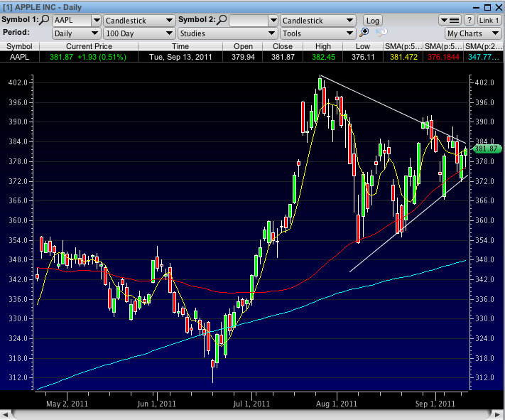The width and height of the screenshot is (505, 420).
Task: Click the Symbol 2 search magnifier icon
Action: pyautogui.click(x=222, y=20)
